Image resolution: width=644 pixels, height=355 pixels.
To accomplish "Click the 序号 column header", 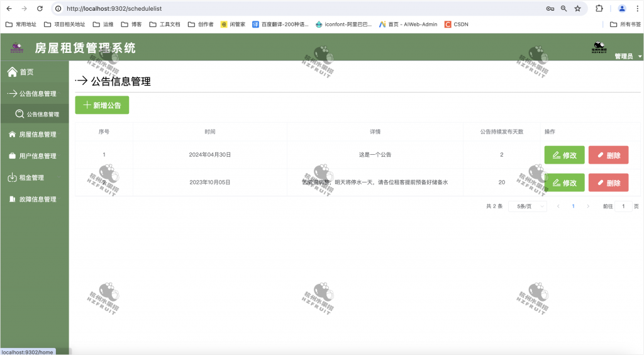I will point(104,132).
